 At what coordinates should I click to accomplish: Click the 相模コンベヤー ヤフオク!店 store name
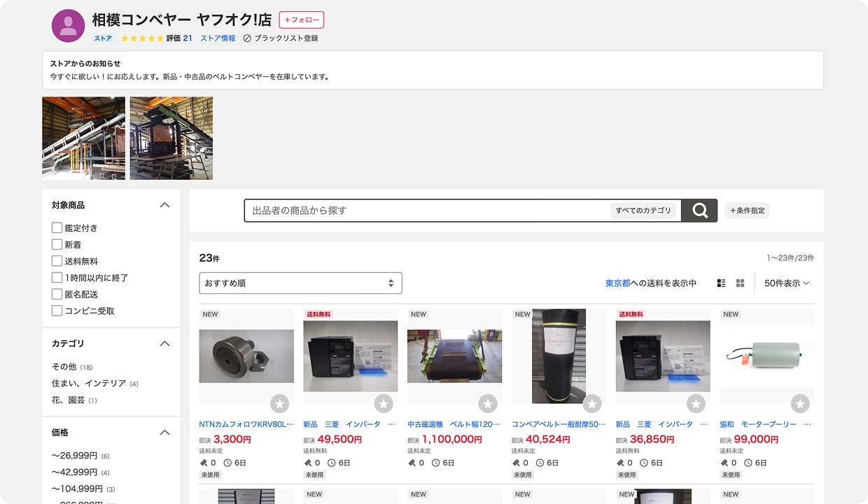(182, 20)
